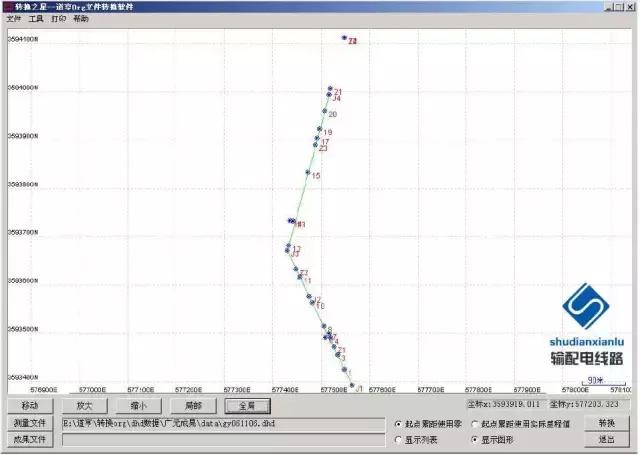
Task: Open the 帮助 menu
Action: click(81, 19)
